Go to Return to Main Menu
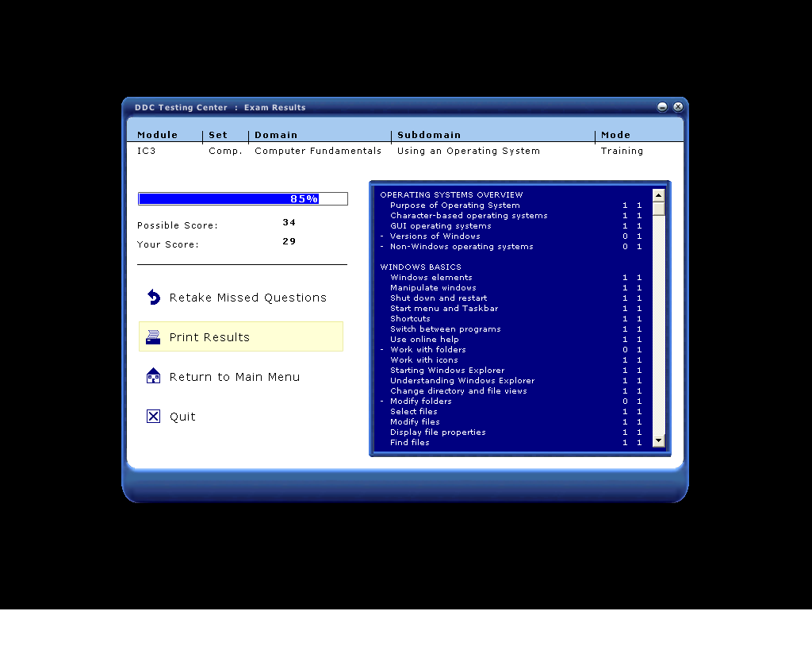 (235, 377)
